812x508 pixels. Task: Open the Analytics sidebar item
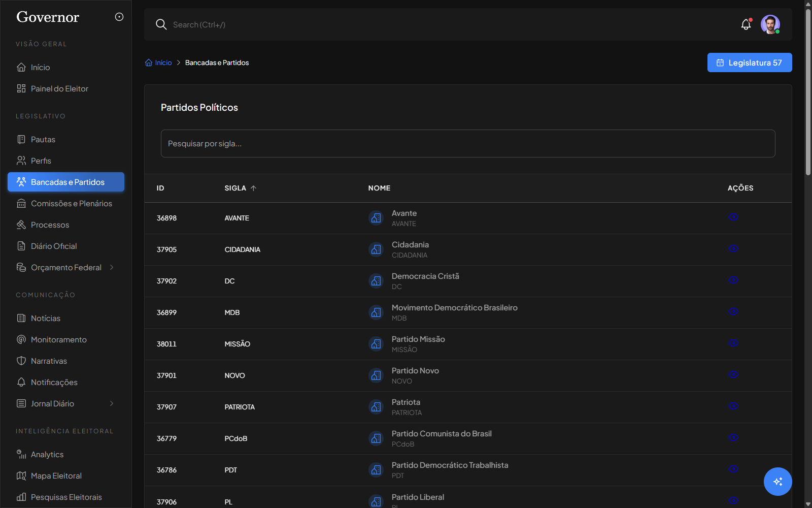coord(66,454)
